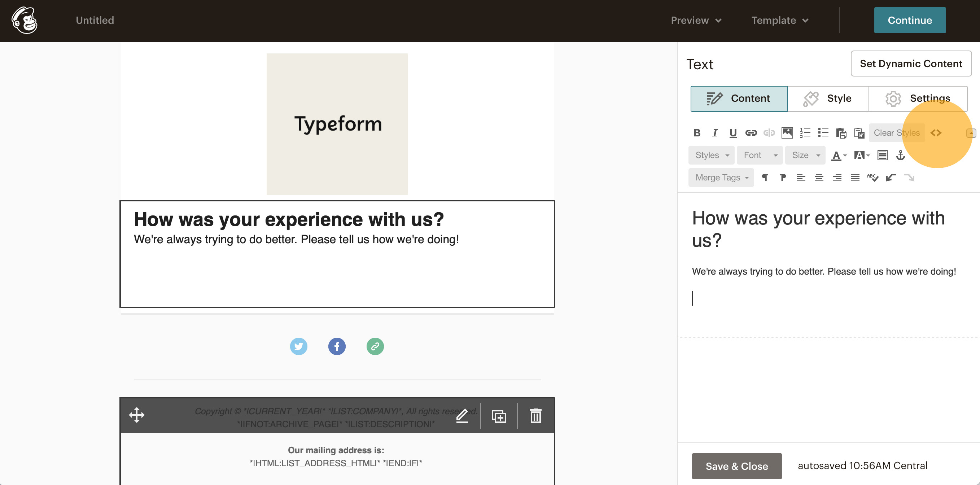The image size is (980, 485).
Task: Click the green link social icon
Action: coord(375,346)
